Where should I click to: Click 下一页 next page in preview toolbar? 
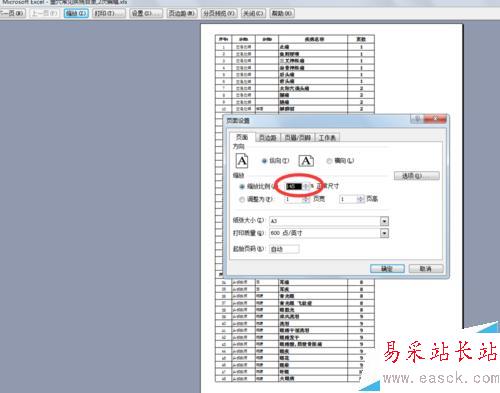click(12, 13)
